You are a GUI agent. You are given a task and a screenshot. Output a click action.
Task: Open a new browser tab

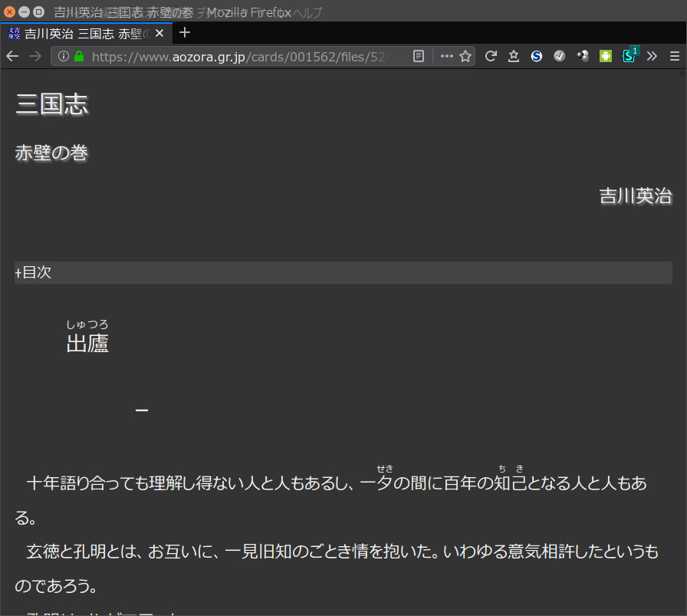click(x=183, y=33)
